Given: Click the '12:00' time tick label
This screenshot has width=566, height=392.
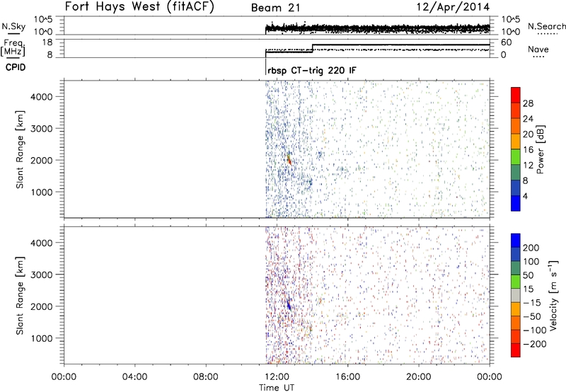Looking at the screenshot, I should (x=277, y=377).
